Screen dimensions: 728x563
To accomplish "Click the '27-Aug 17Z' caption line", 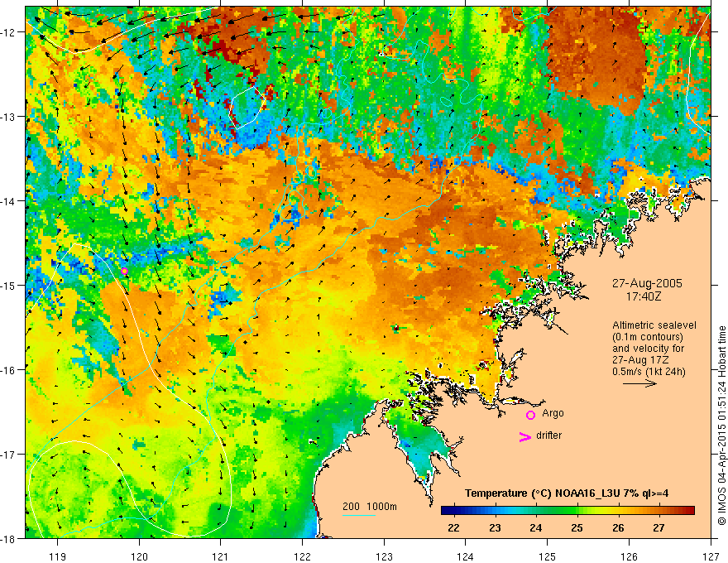I will 639,360.
